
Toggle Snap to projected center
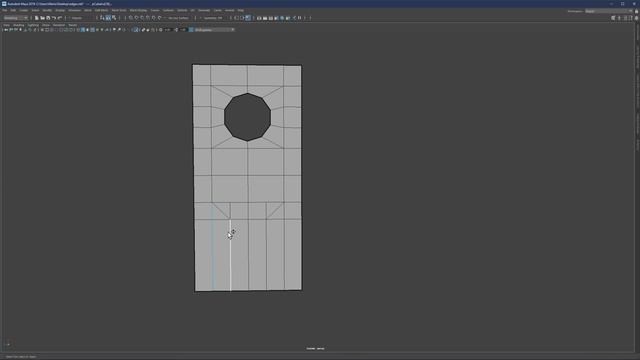point(148,18)
